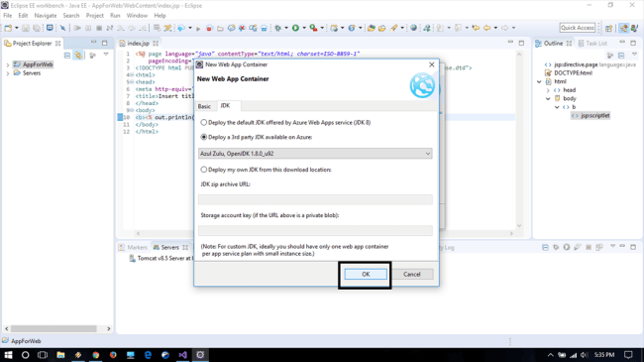This screenshot has width=644, height=362.
Task: Expand the Servers folder node
Action: pos(7,73)
